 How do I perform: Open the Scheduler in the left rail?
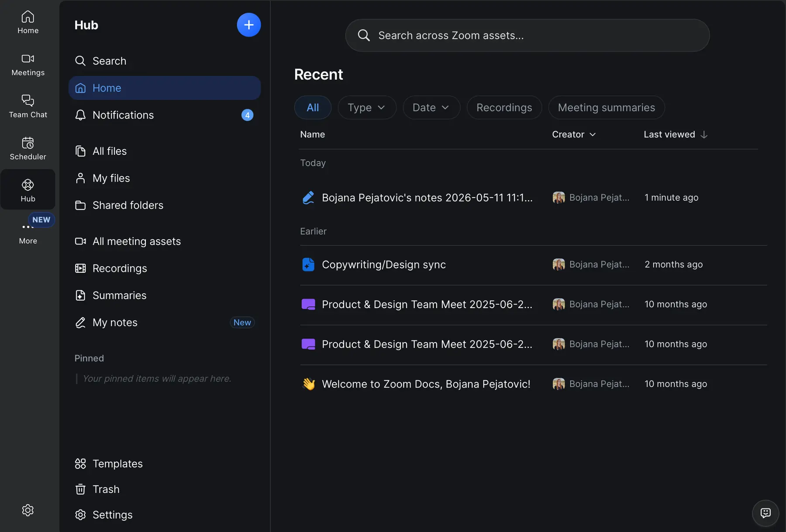pyautogui.click(x=28, y=149)
